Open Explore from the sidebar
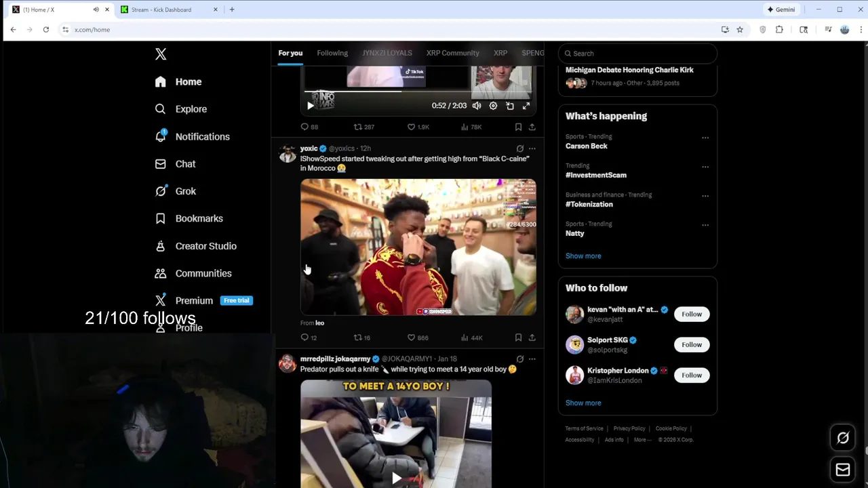 tap(180, 109)
